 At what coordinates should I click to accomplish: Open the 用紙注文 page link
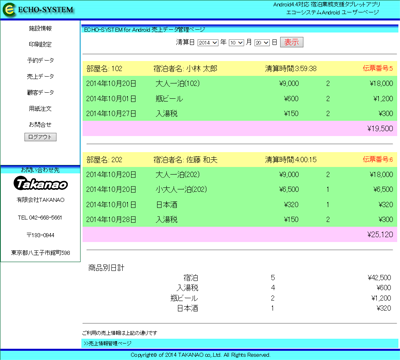(x=40, y=108)
